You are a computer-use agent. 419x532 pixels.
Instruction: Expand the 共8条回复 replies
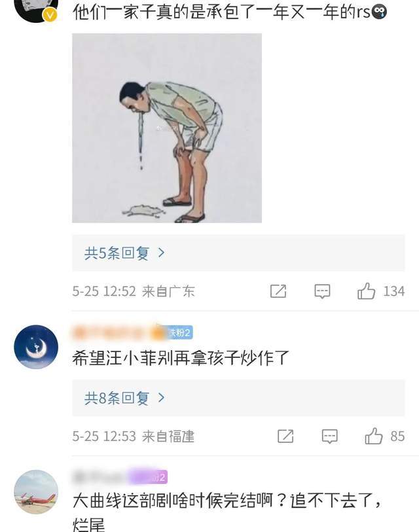coord(238,398)
